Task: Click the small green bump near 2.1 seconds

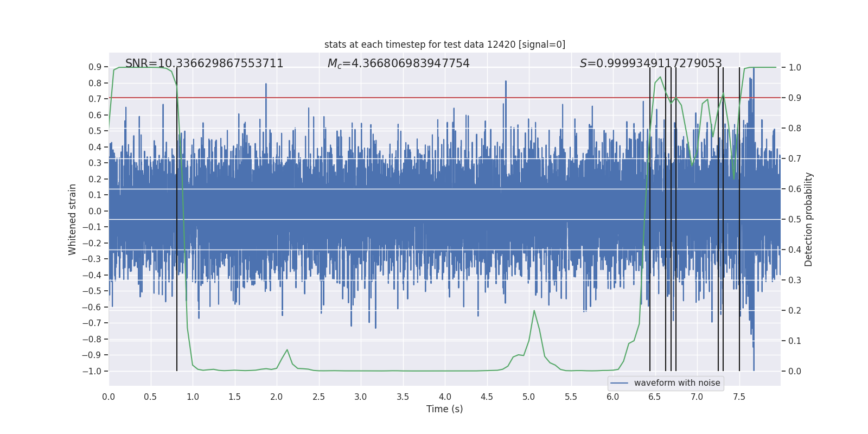Action: tap(287, 350)
